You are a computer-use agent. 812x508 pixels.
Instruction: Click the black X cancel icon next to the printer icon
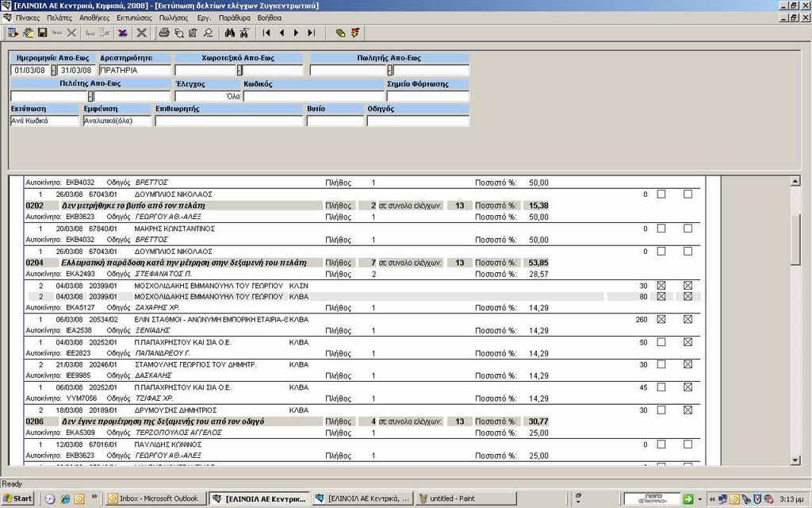pyautogui.click(x=141, y=33)
